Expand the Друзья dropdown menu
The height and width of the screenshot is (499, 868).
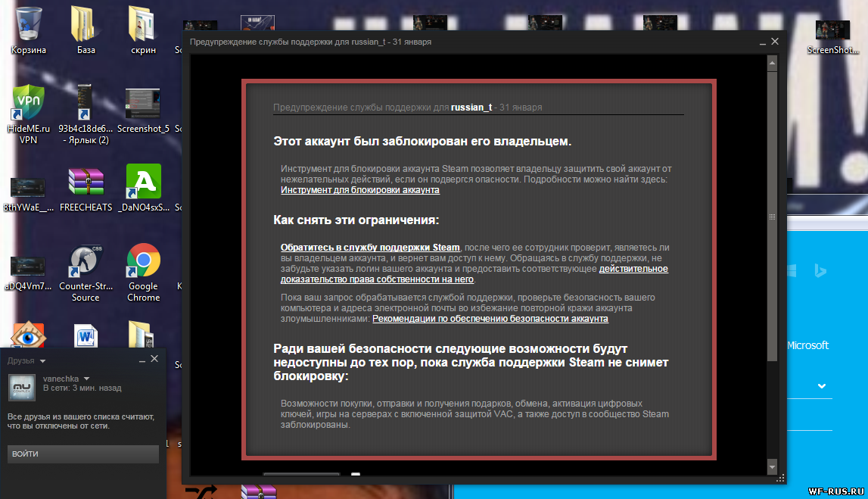tap(42, 361)
